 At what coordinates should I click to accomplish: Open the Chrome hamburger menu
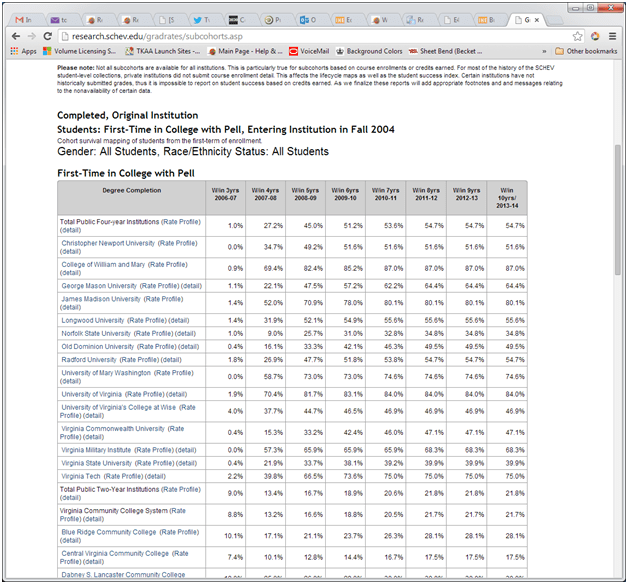(x=613, y=35)
